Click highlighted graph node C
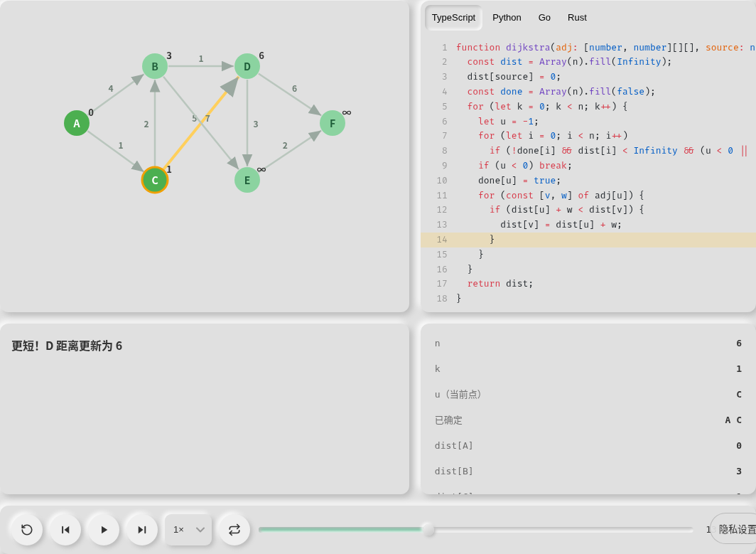The height and width of the screenshot is (554, 756). click(155, 180)
